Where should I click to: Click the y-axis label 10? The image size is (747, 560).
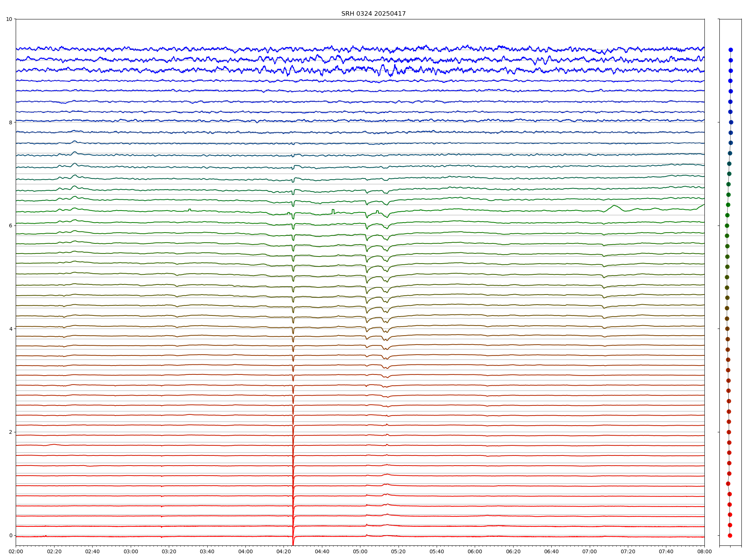click(9, 19)
